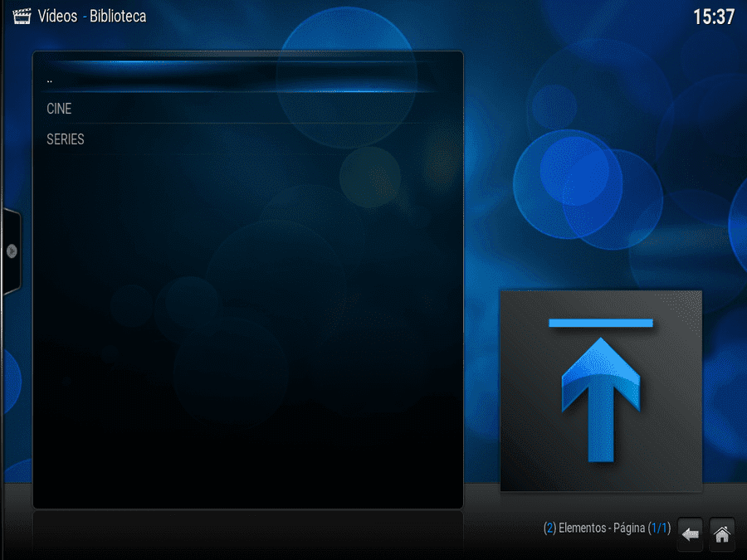Click the blue horizontal bar above the arrow
Image resolution: width=747 pixels, height=560 pixels.
(x=601, y=323)
